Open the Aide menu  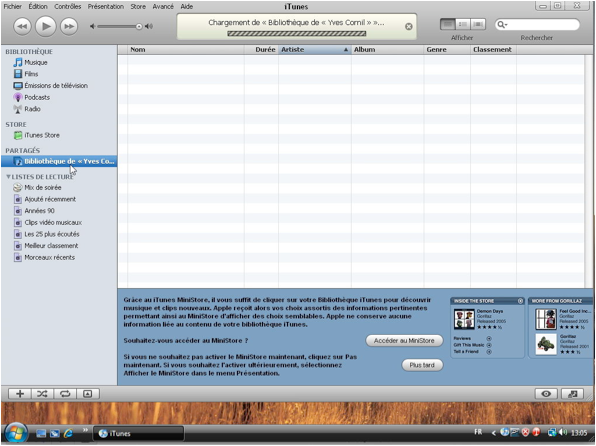(187, 6)
